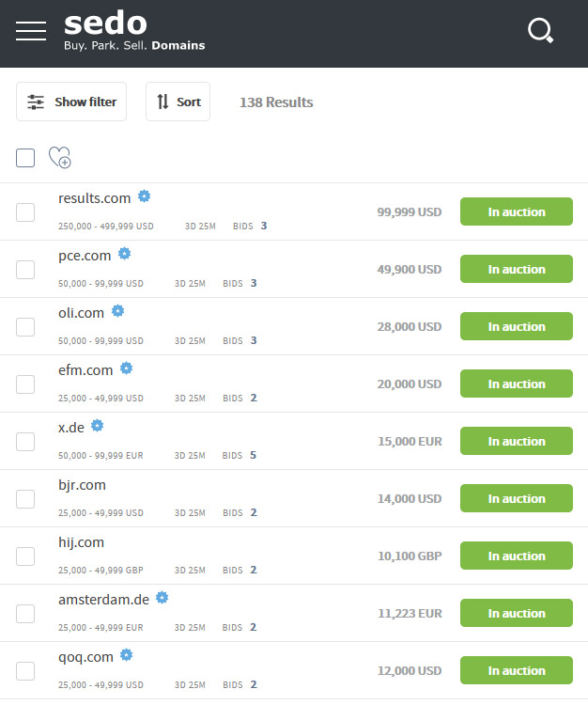The height and width of the screenshot is (705, 588).
Task: Click In auction button for x.de
Action: pos(517,441)
